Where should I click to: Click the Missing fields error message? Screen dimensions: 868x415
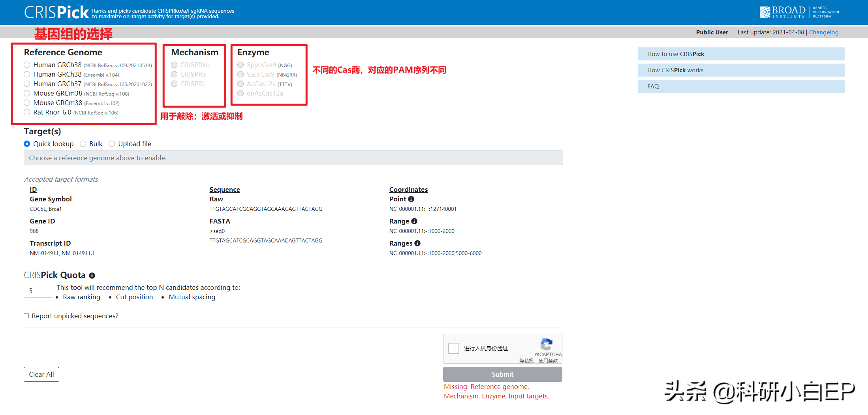pyautogui.click(x=496, y=391)
